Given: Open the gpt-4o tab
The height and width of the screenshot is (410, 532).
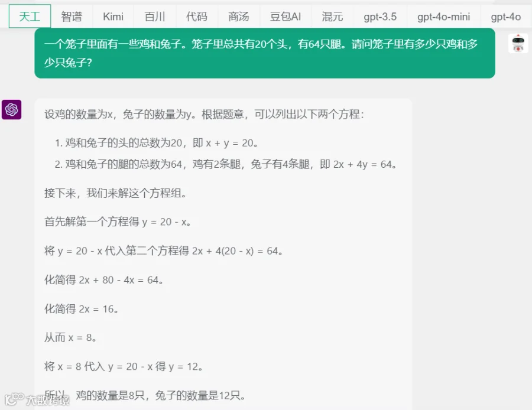Looking at the screenshot, I should coord(505,17).
